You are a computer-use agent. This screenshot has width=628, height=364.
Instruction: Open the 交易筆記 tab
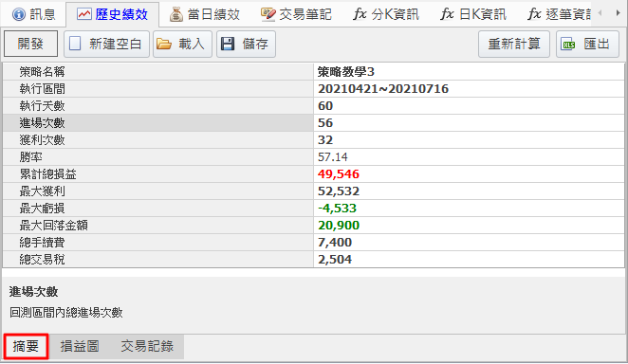pos(296,14)
